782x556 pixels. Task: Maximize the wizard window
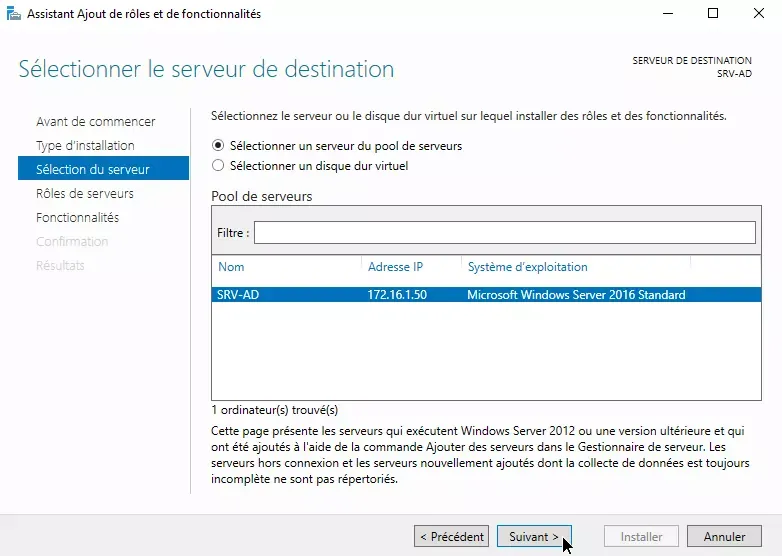point(713,14)
